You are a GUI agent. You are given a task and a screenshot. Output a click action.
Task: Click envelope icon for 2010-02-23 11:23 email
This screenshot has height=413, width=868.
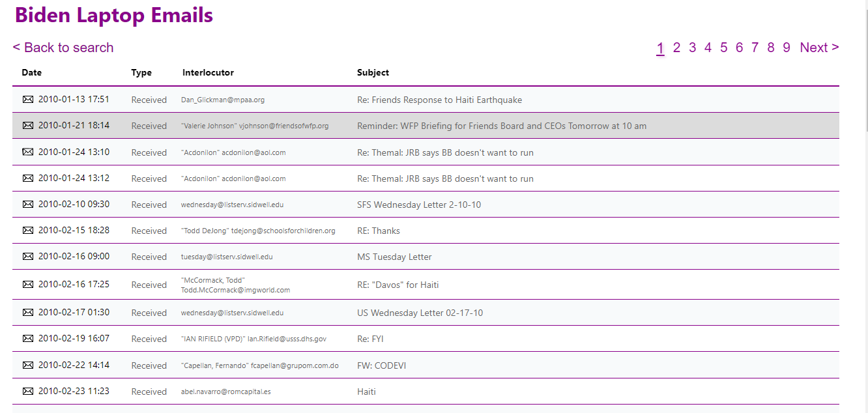click(28, 391)
